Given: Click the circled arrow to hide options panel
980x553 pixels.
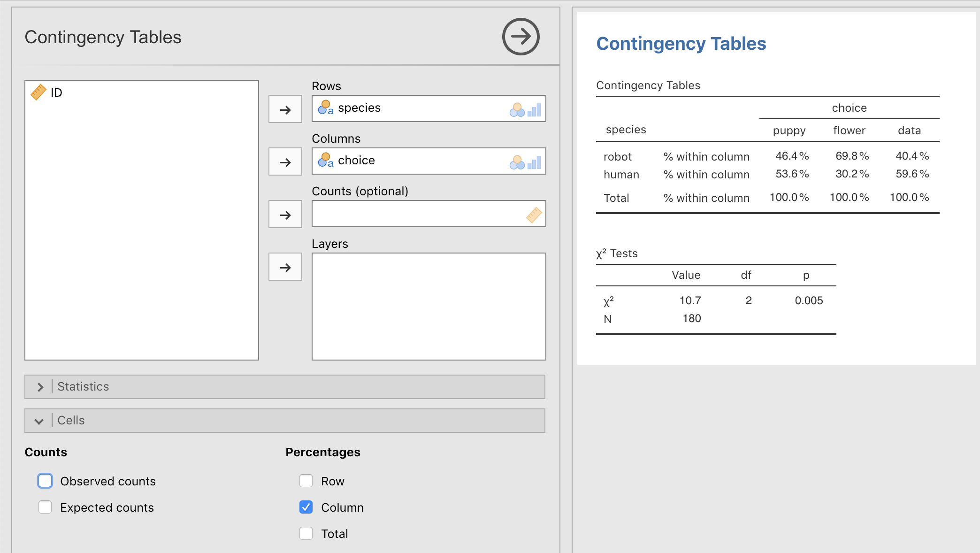Looking at the screenshot, I should (x=521, y=37).
